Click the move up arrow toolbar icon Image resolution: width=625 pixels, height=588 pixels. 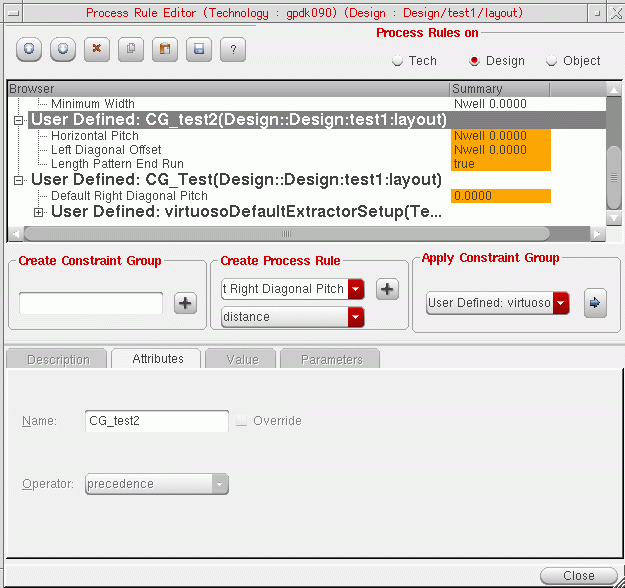[29, 49]
